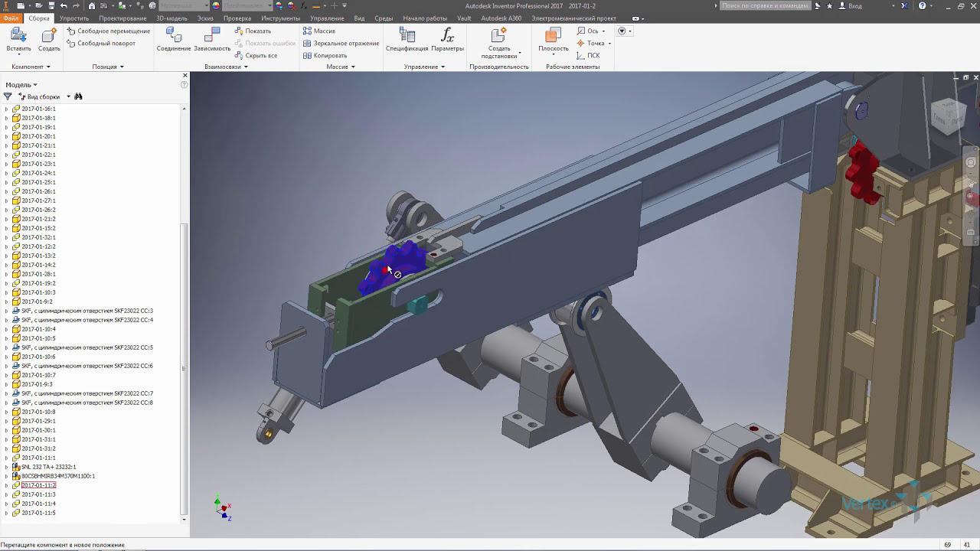Expand the 2017-01-28:1 tree node arrow
This screenshot has width=980, height=551.
(7, 274)
